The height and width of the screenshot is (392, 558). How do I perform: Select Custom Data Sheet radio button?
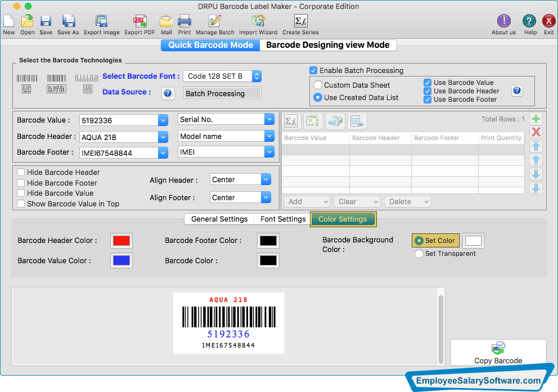pyautogui.click(x=318, y=85)
